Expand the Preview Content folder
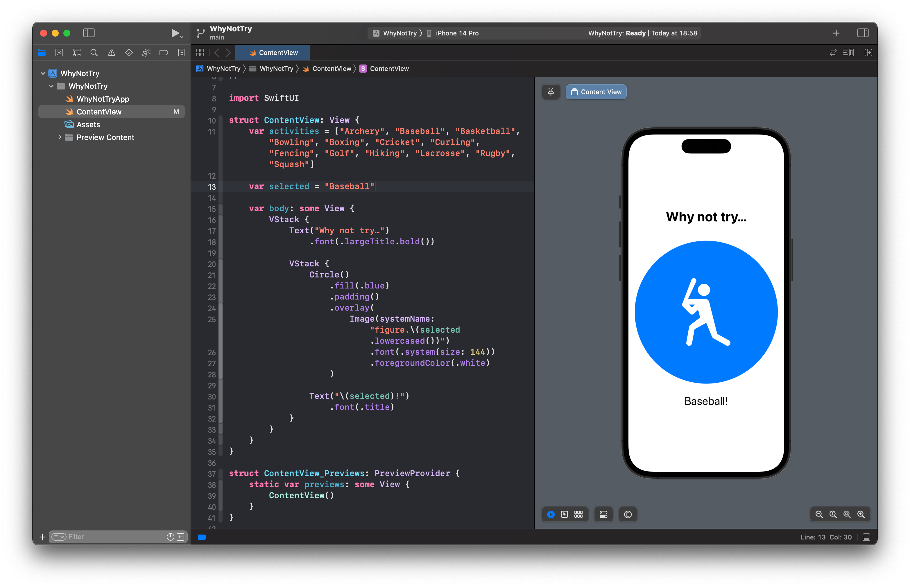The height and width of the screenshot is (588, 910). [x=59, y=137]
